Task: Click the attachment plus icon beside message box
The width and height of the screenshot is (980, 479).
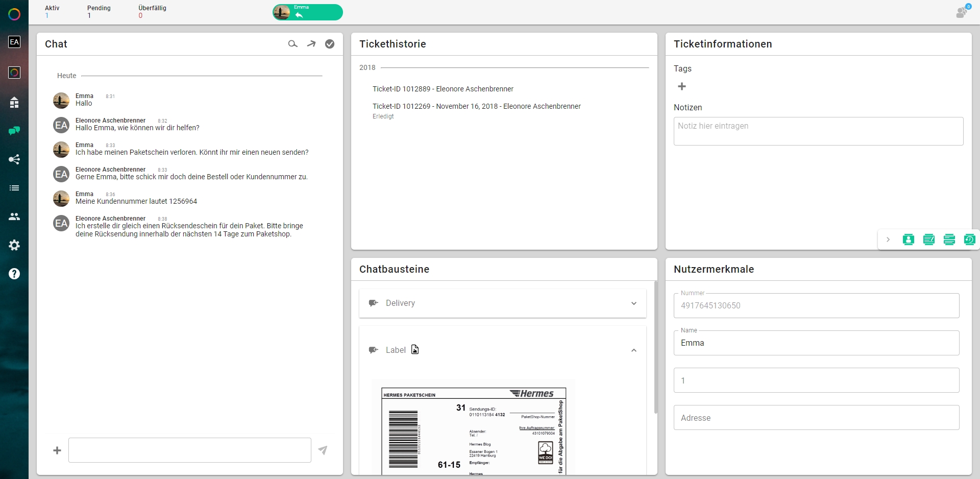Action: pyautogui.click(x=57, y=450)
